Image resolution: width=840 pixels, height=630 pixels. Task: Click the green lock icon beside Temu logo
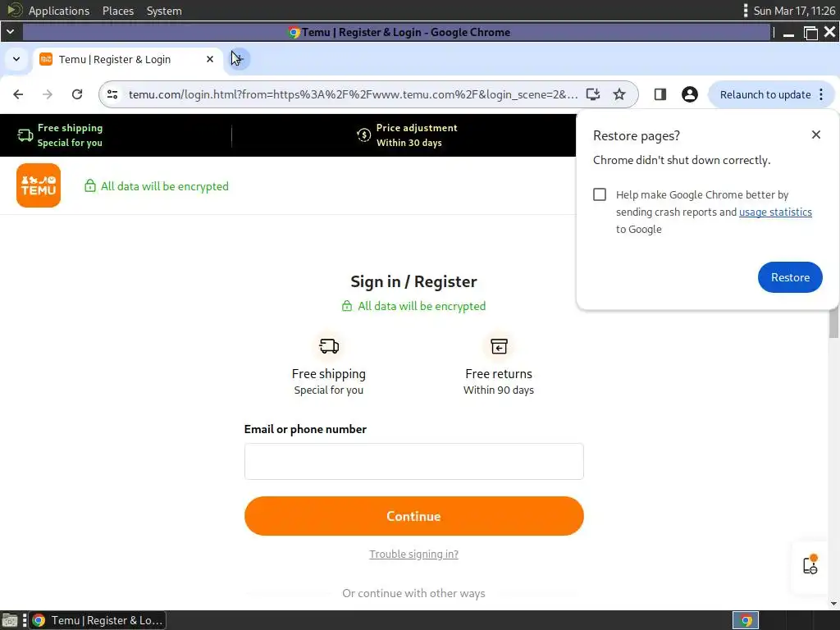point(90,185)
